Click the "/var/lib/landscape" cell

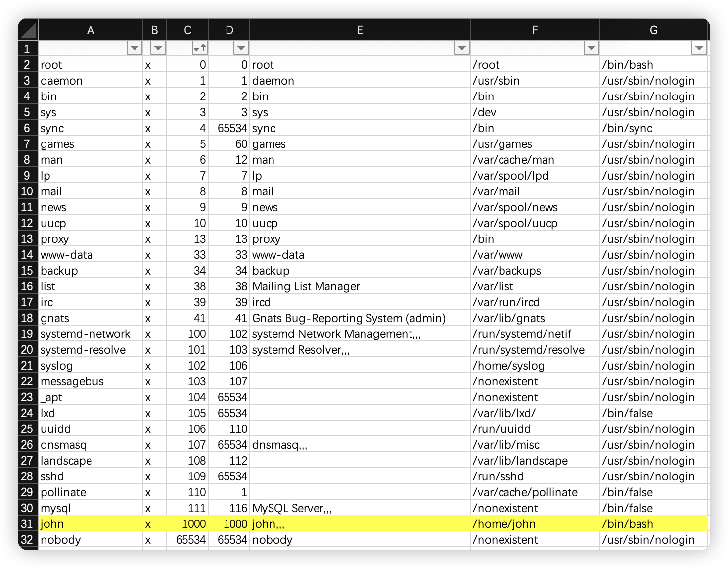(535, 461)
